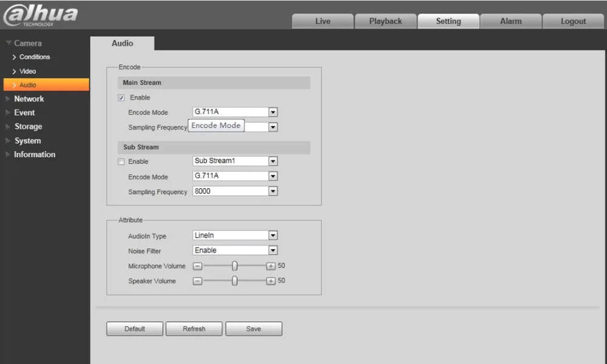Viewport: 607px width, 364px height.
Task: Open Sub Stream Encode Mode dropdown
Action: pyautogui.click(x=235, y=176)
